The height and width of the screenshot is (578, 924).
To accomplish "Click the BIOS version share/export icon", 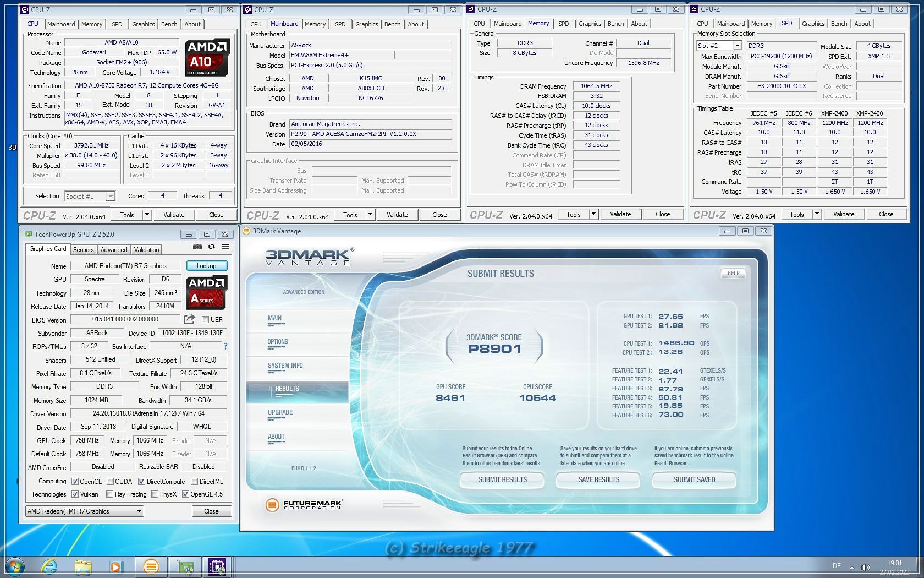I will (189, 319).
